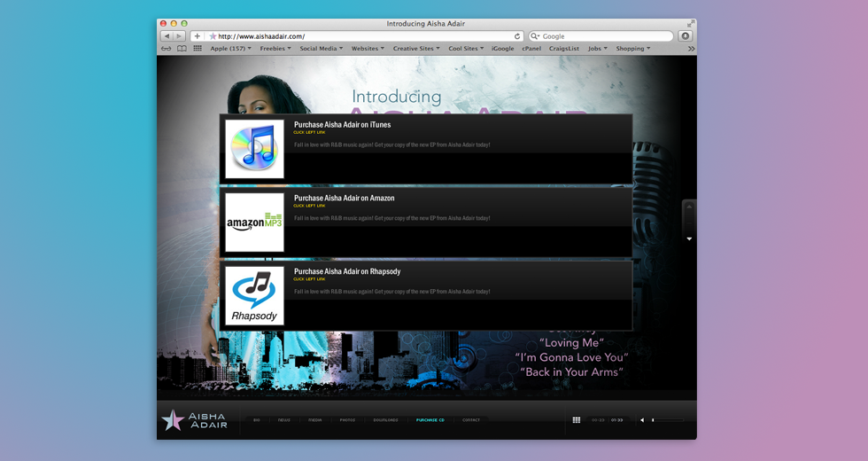Open the iGoogle bookmark
The height and width of the screenshot is (461, 868).
(x=503, y=49)
